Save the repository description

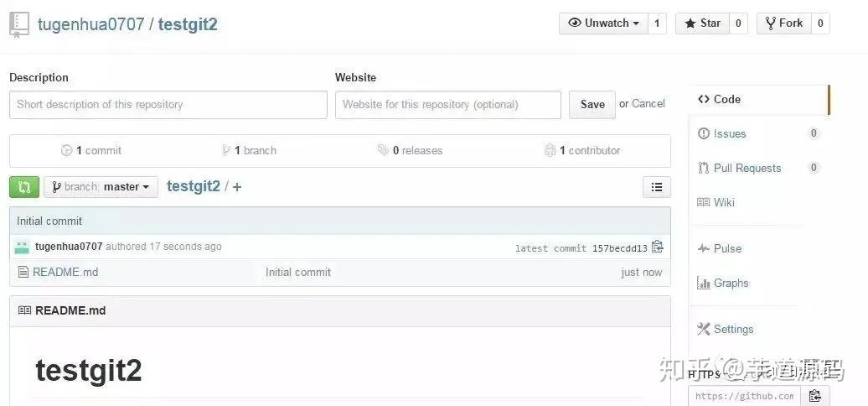pos(592,105)
